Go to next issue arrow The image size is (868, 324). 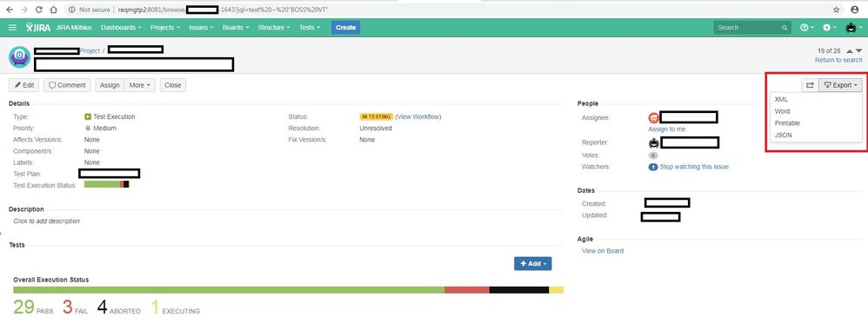(x=858, y=50)
